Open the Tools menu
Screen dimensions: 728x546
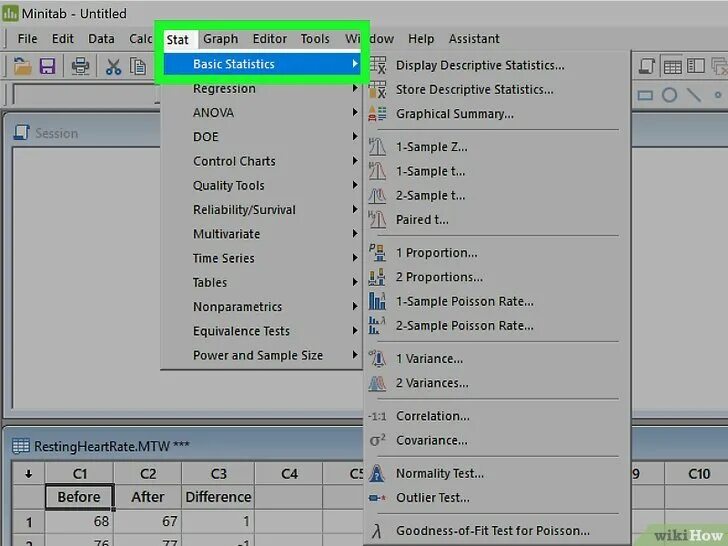[315, 39]
